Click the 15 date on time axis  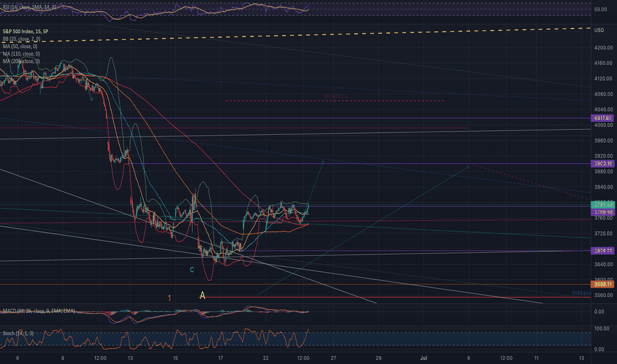click(x=175, y=358)
